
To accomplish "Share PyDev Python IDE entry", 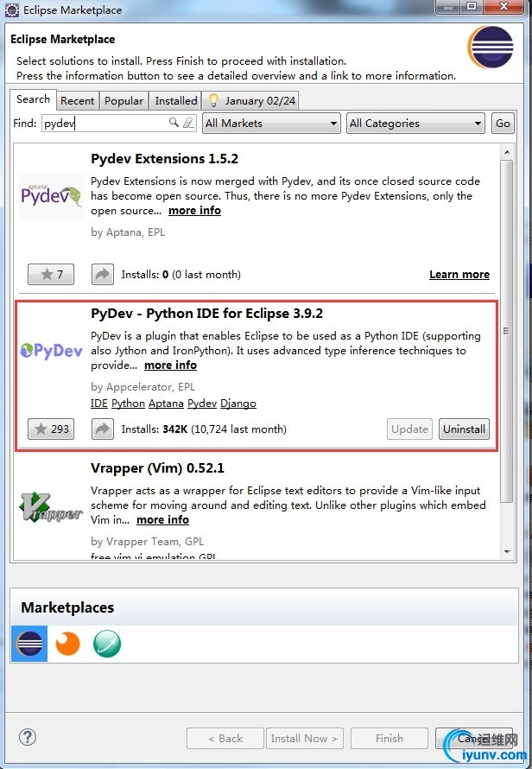I will (x=103, y=429).
